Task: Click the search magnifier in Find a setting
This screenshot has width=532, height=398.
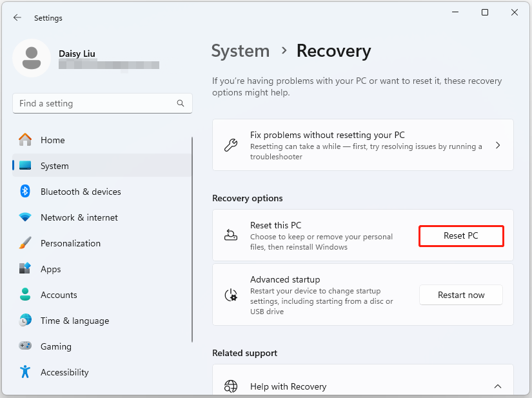Action: pyautogui.click(x=181, y=103)
